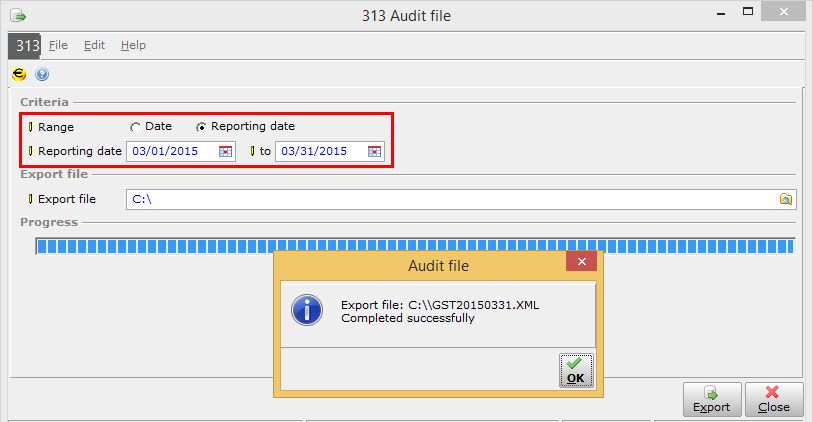Browse for export file folder icon
This screenshot has width=813, height=422.
coord(786,199)
